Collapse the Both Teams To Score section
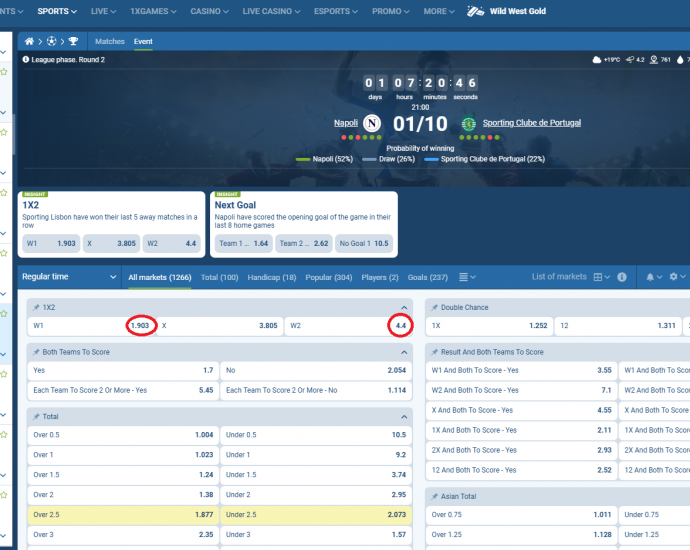 click(x=404, y=352)
